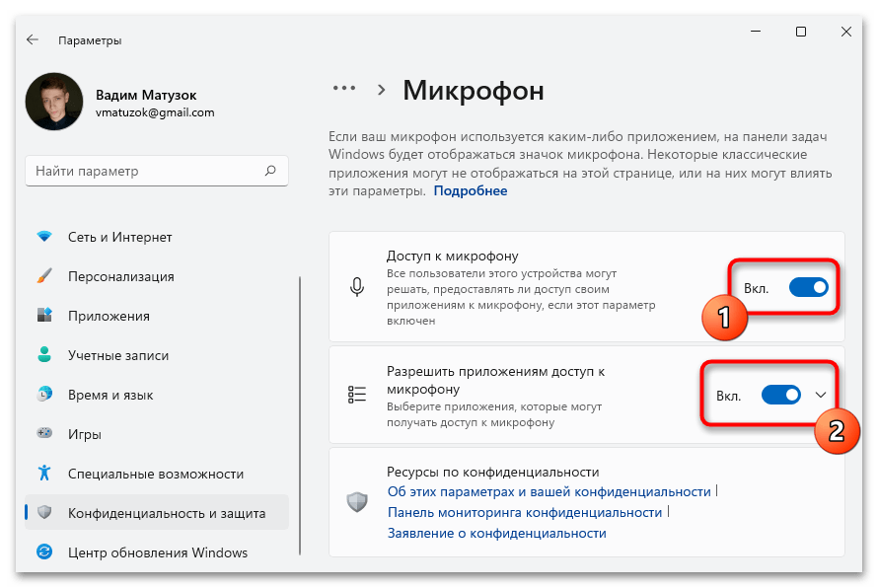Click the breadcrumb chevron separator
Screen dimensions: 878x588
[x=382, y=90]
